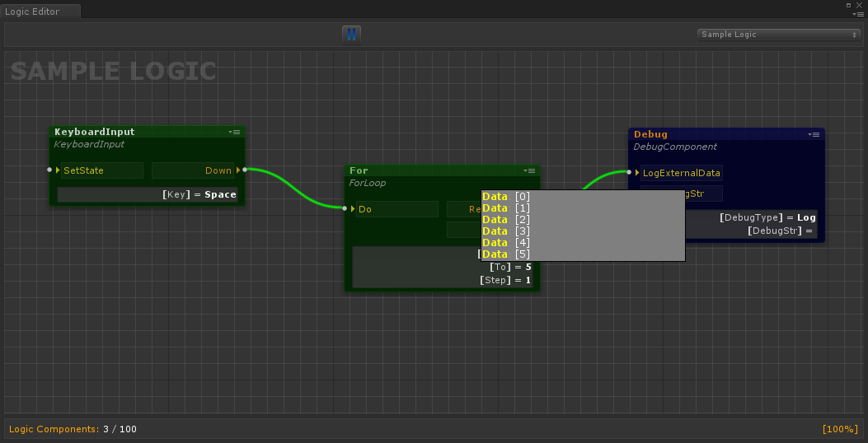Open the Logic Editor panel options icon

tap(858, 14)
